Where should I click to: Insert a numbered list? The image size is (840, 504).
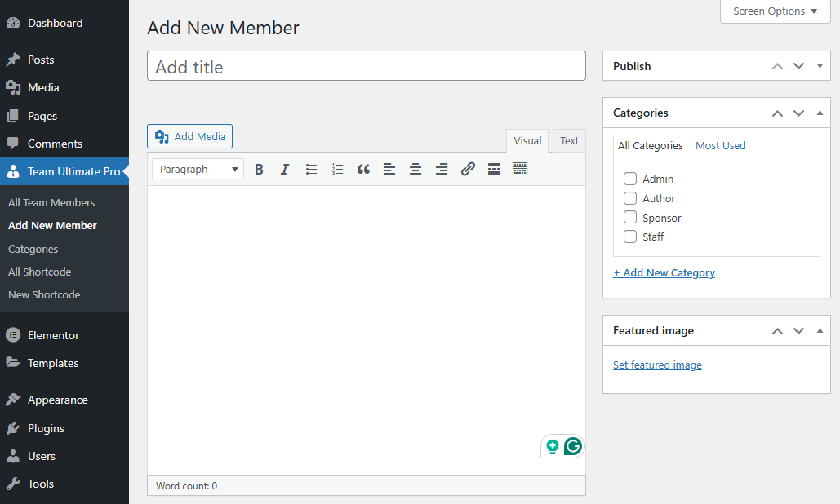click(337, 170)
